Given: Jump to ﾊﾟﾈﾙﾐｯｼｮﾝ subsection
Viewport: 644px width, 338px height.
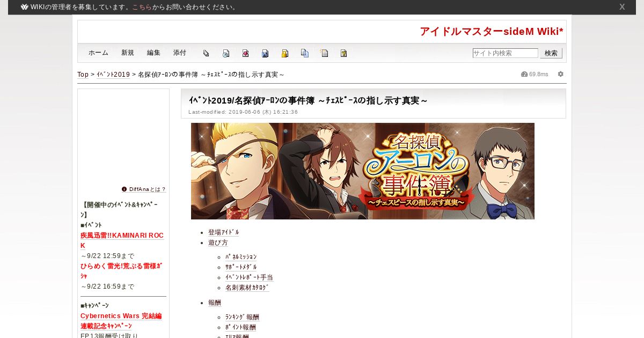Looking at the screenshot, I should point(241,257).
